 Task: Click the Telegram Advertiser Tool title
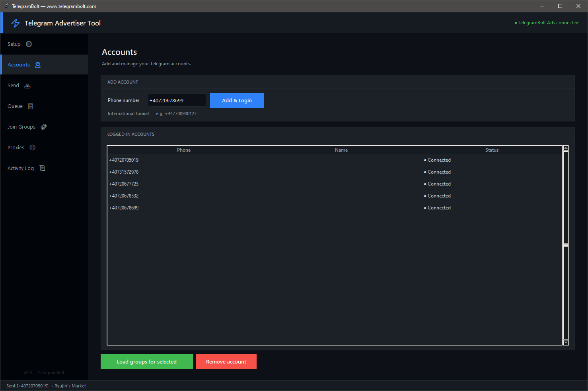coord(62,23)
